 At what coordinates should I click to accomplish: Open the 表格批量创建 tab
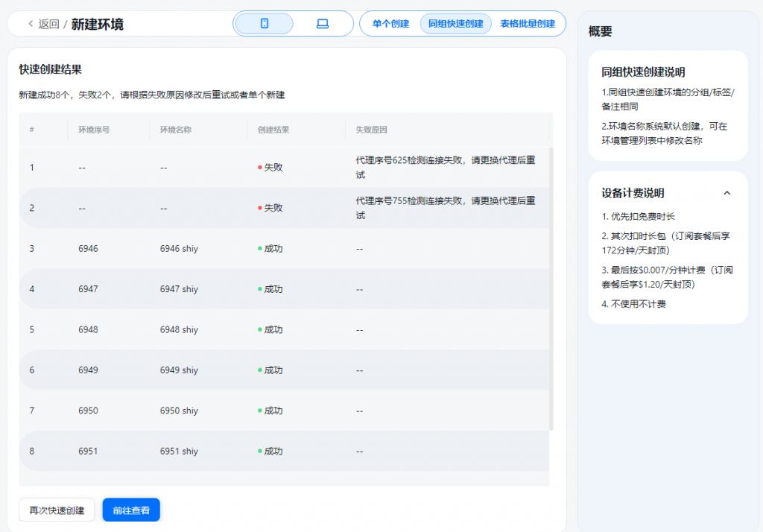click(x=528, y=24)
